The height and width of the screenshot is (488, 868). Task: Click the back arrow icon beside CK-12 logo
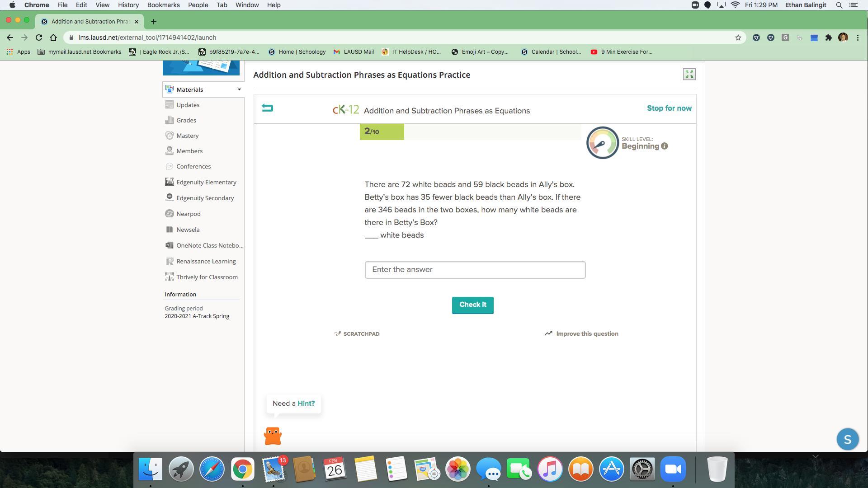267,108
